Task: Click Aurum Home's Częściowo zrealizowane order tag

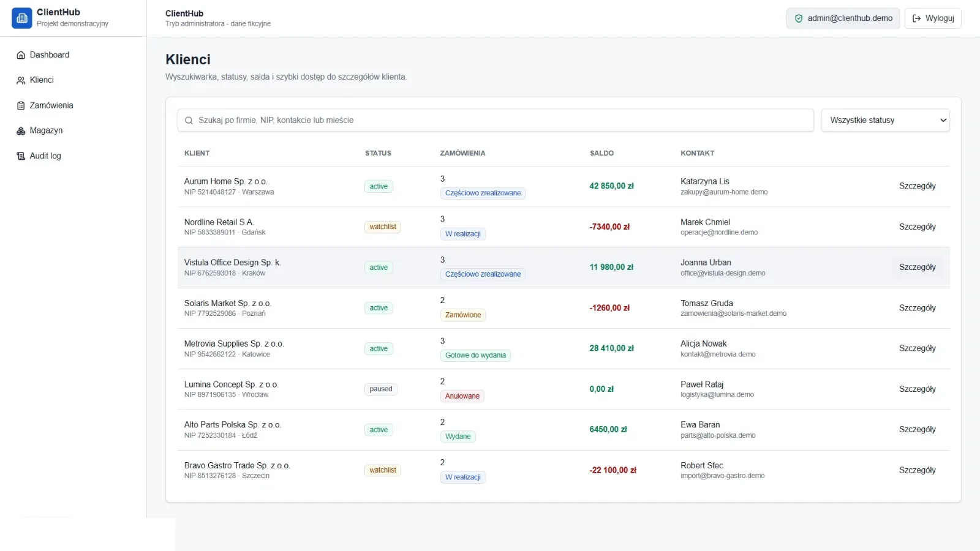Action: coord(483,193)
